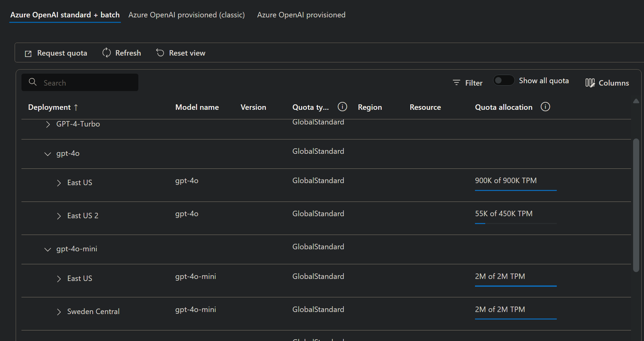
Task: Click the 900K of 900K TPM quota bar
Action: pyautogui.click(x=516, y=190)
